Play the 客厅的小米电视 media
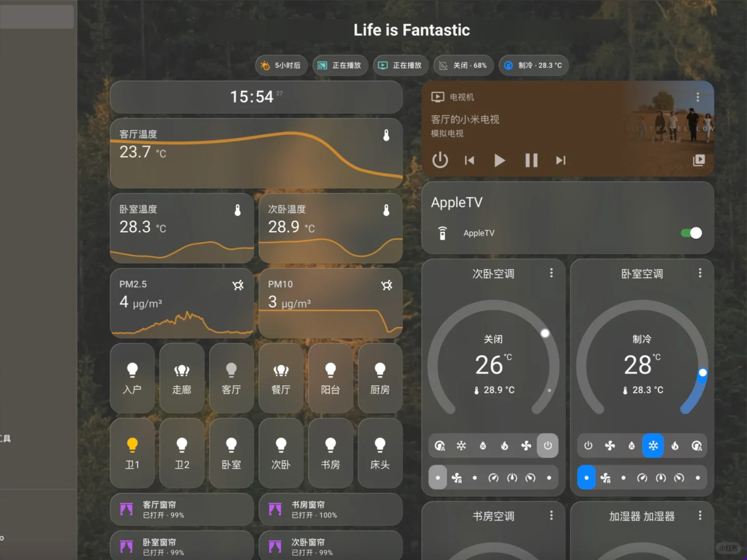The image size is (747, 560). point(499,160)
